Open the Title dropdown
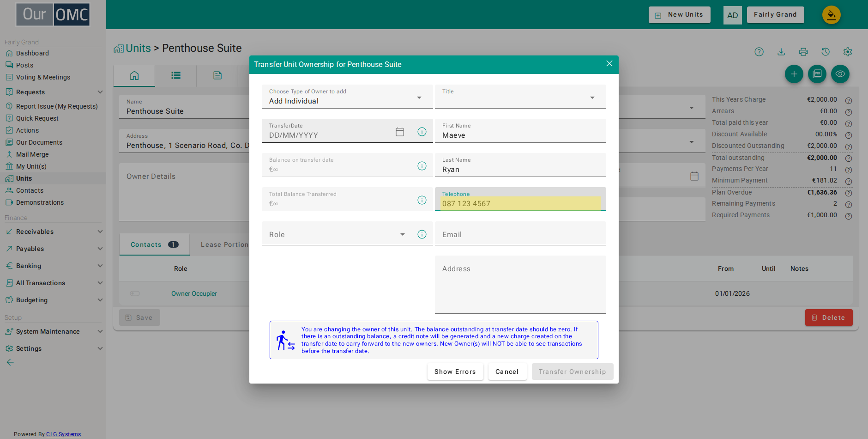 pos(520,97)
